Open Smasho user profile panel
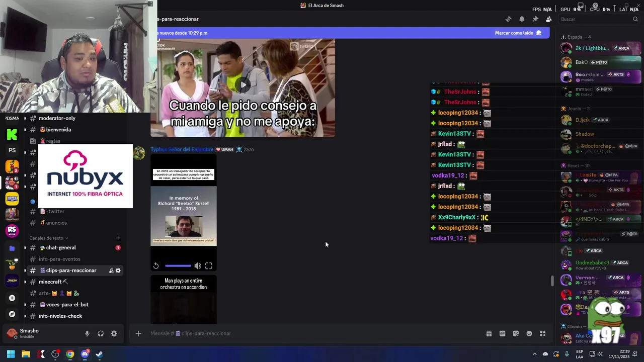This screenshot has width=644, height=362. click(40, 333)
